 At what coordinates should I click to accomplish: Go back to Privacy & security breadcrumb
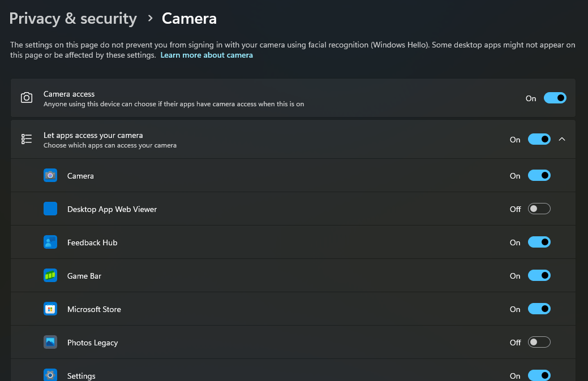tap(73, 18)
